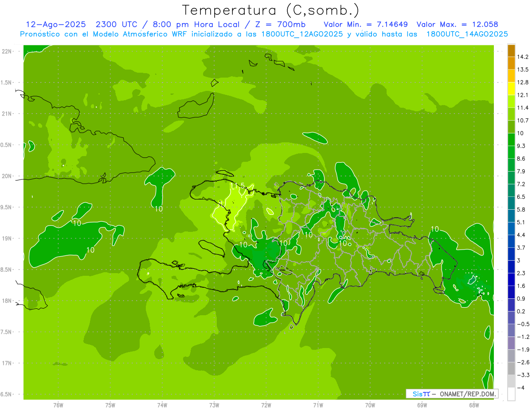Click the "74W" longitude axis label
Viewport: 532px width, 411px height.
(162, 405)
